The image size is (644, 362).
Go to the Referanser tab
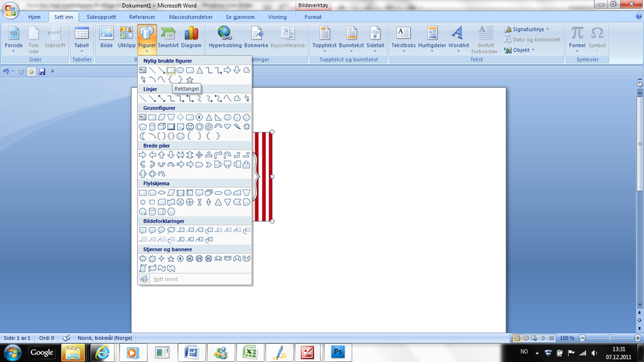[x=142, y=17]
